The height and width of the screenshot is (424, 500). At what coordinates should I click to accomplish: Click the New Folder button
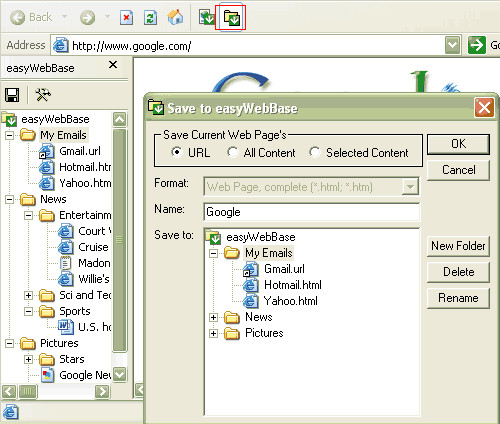pos(458,246)
